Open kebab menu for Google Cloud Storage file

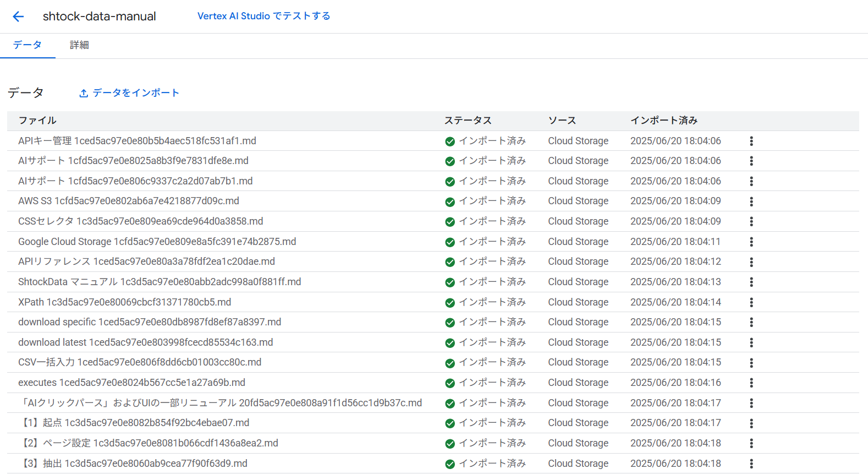click(751, 242)
